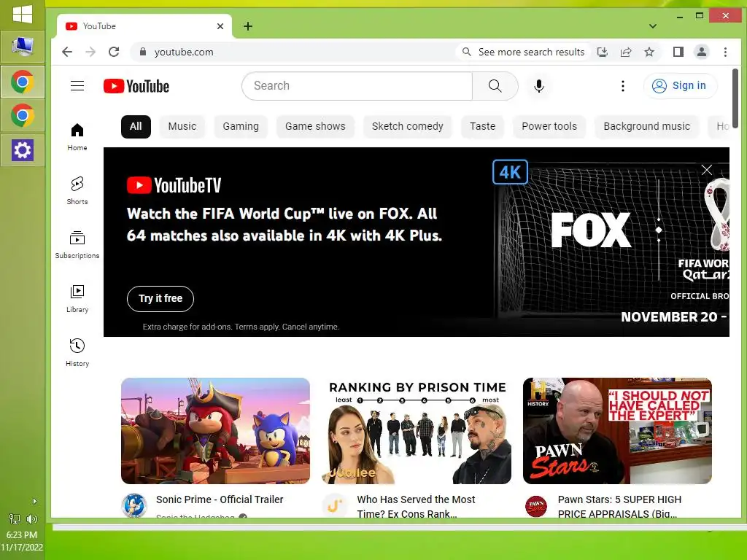
Task: Open Who Has Served the Most Time title
Action: (416, 507)
